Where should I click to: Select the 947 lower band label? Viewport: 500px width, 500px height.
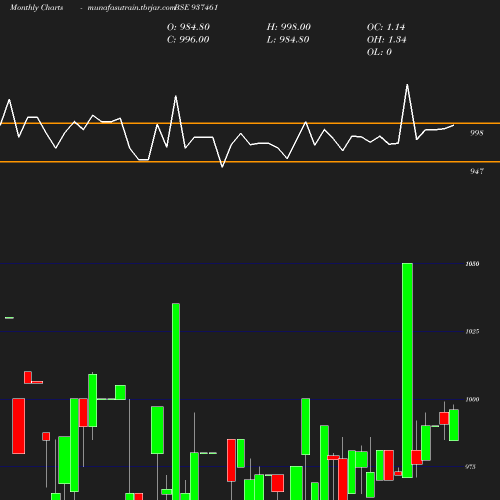click(477, 171)
